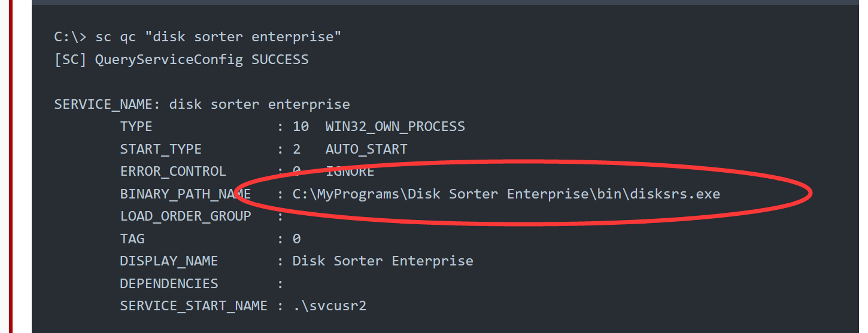Screen dimensions: 868x333
Task: Click the START_TYPE label
Action: click(x=161, y=149)
